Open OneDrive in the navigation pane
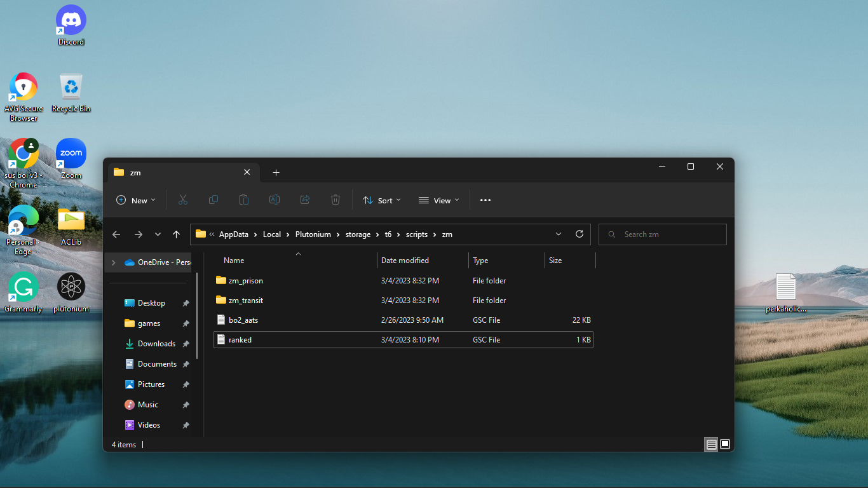The height and width of the screenshot is (488, 868). point(158,262)
